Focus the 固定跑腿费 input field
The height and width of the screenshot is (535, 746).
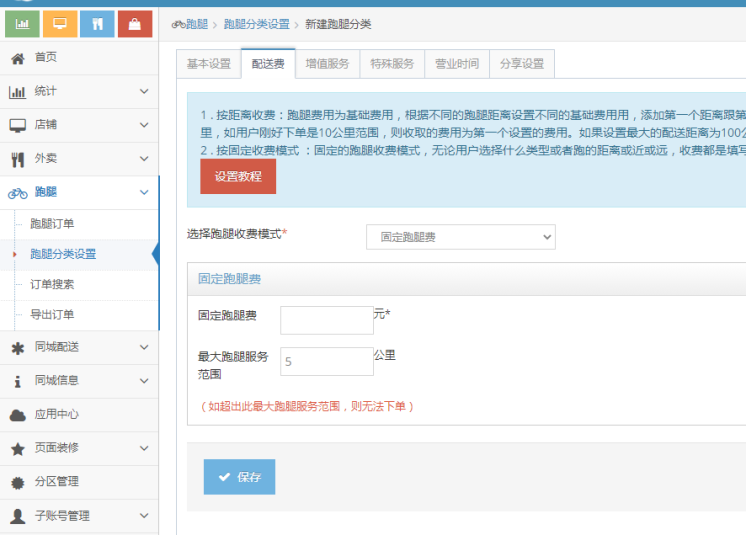pyautogui.click(x=326, y=320)
